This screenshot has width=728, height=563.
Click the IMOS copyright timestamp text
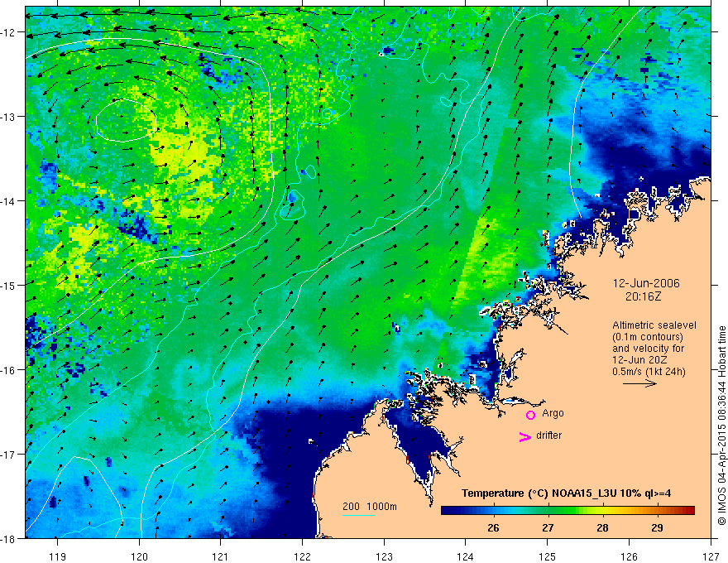coord(721,426)
